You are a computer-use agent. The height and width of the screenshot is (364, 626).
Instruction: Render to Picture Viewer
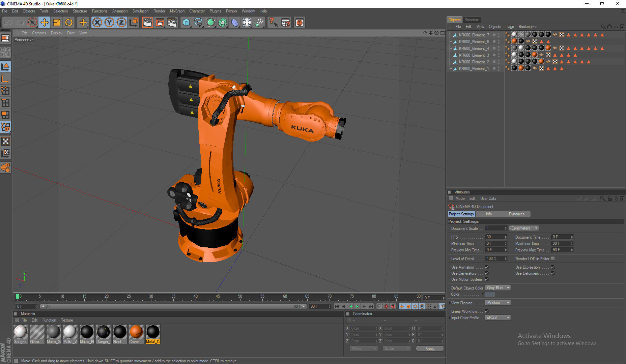click(x=160, y=23)
